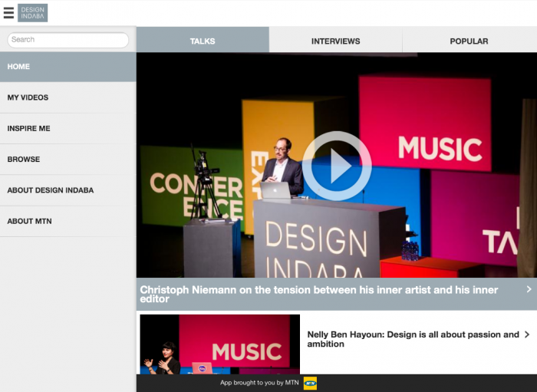Image resolution: width=537 pixels, height=392 pixels.
Task: Open About MTN page
Action: click(x=68, y=221)
